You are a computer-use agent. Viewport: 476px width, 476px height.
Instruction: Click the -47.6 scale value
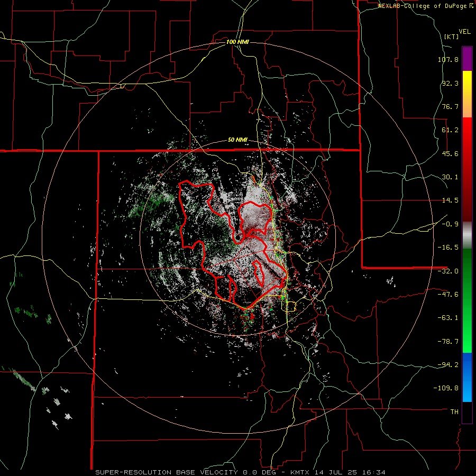448,295
